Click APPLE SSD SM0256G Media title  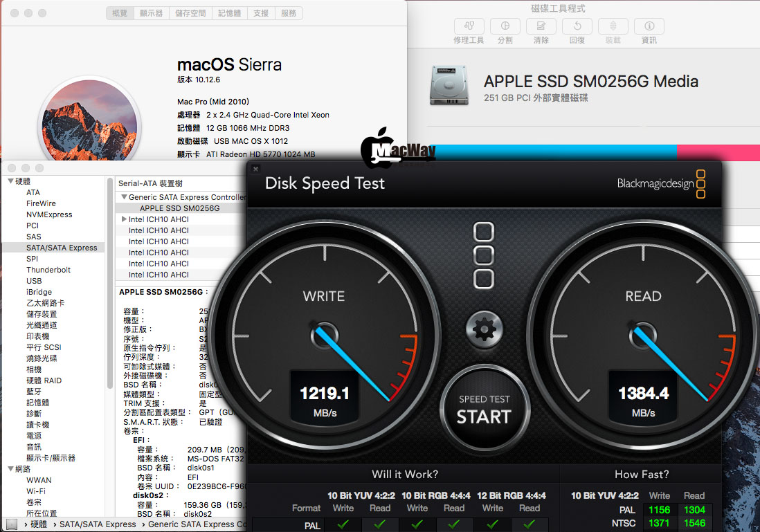[591, 82]
